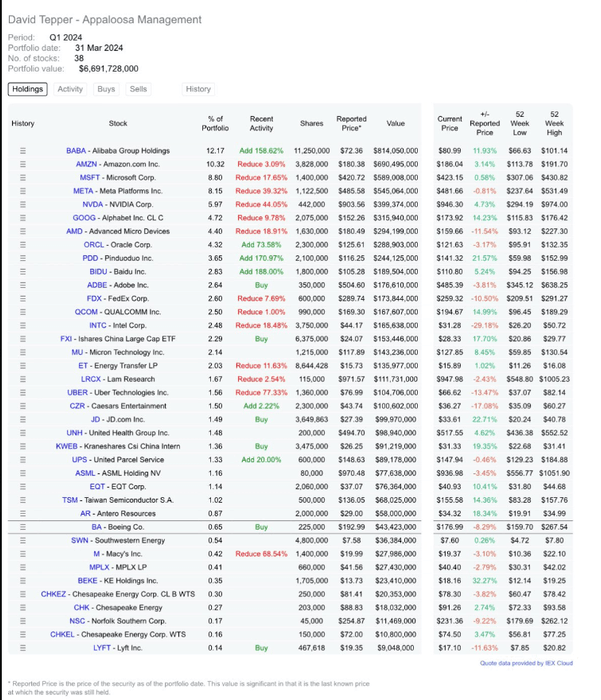Open the LRCX ticker link

91,379
